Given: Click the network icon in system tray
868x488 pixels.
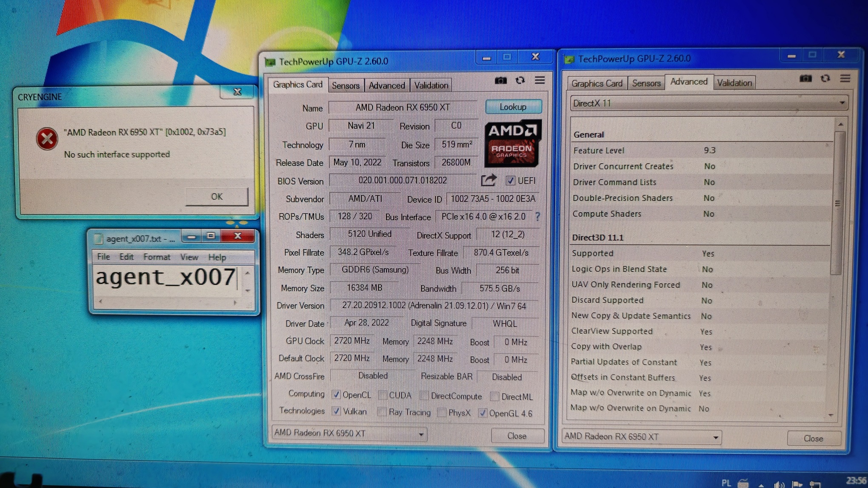Looking at the screenshot, I should (x=815, y=484).
